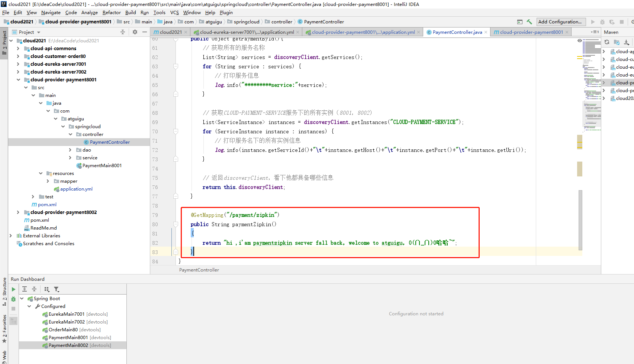Toggle fold end marker at line 77
634x364 pixels.
coord(176,196)
